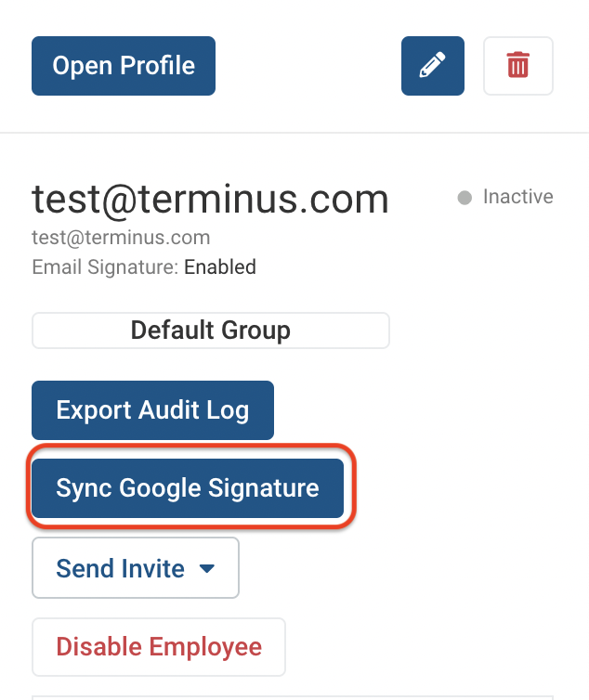The image size is (589, 700).
Task: Click the red trash delete icon
Action: click(518, 66)
